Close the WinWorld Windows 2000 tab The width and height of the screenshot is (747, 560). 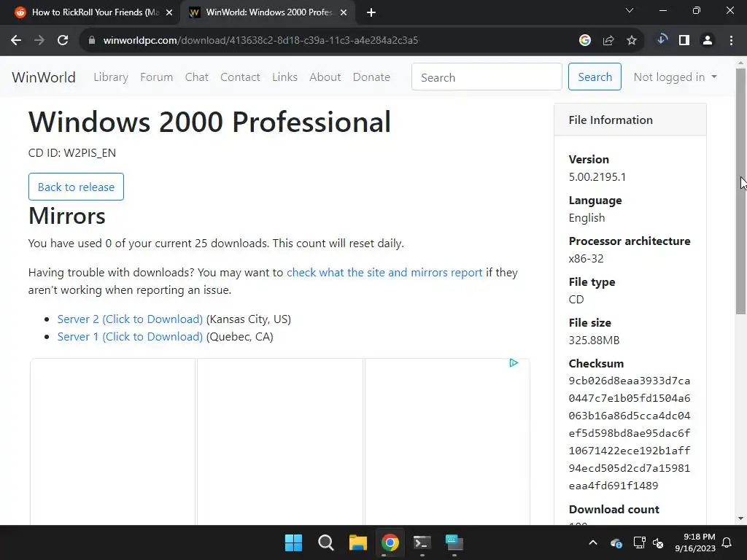(x=344, y=12)
